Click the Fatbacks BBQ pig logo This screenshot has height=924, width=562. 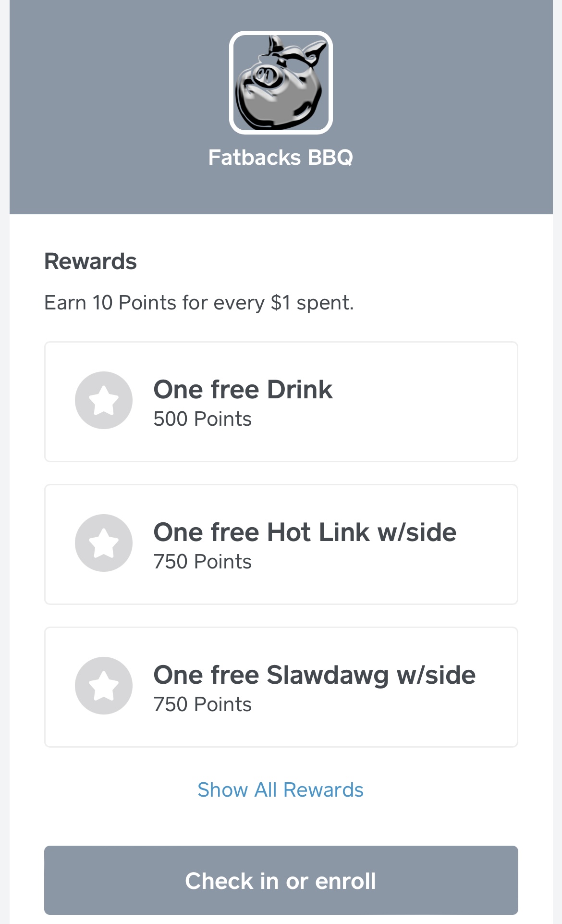pyautogui.click(x=281, y=83)
